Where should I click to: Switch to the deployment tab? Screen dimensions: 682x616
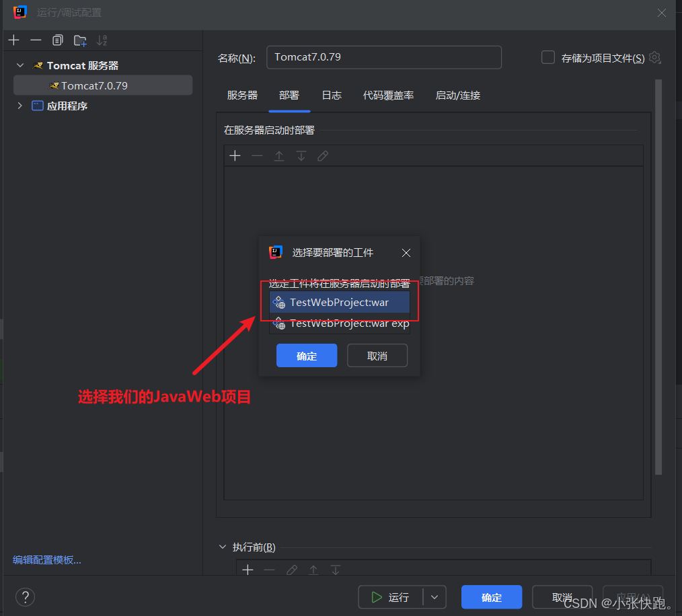(x=289, y=95)
